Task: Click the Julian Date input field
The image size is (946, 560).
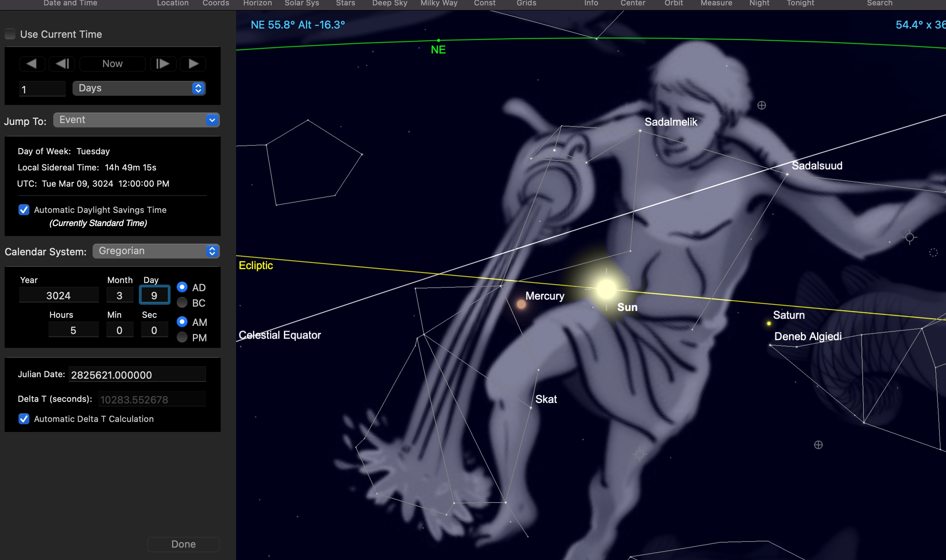Action: click(137, 375)
